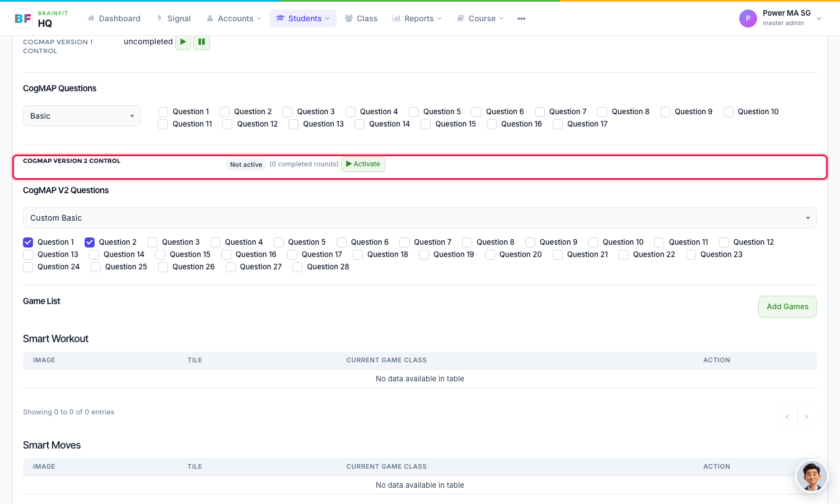840x504 pixels.
Task: Check CogMAP V2 Question 22
Action: [x=623, y=255]
